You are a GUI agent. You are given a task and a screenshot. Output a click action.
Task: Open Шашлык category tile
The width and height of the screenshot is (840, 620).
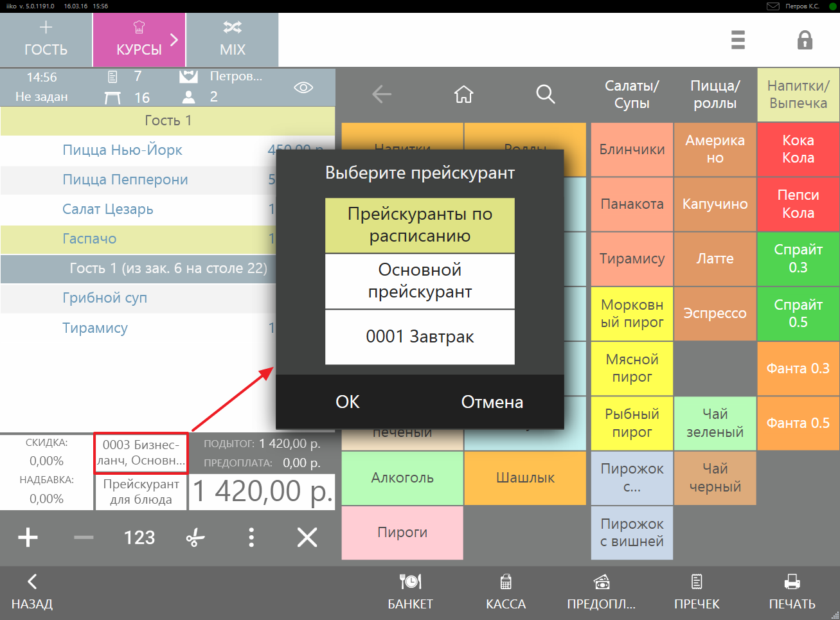pyautogui.click(x=525, y=477)
